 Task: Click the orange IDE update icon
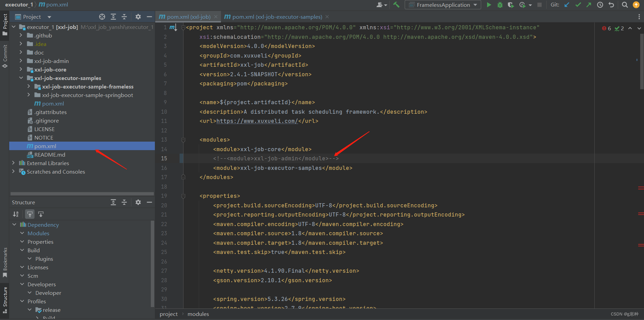pos(636,5)
